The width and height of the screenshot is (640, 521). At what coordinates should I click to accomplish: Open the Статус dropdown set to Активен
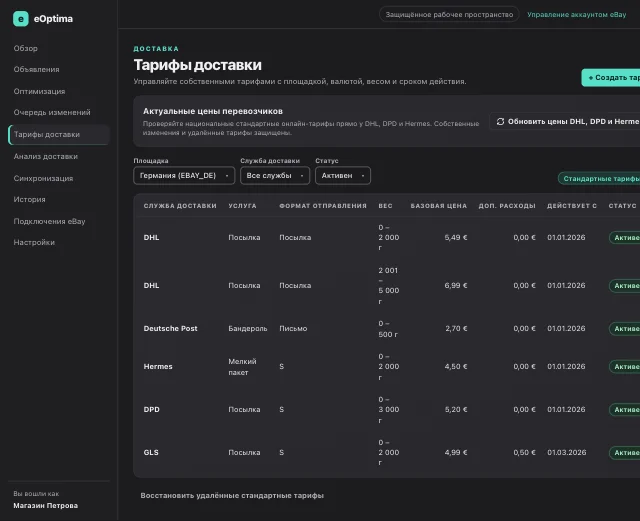(343, 176)
